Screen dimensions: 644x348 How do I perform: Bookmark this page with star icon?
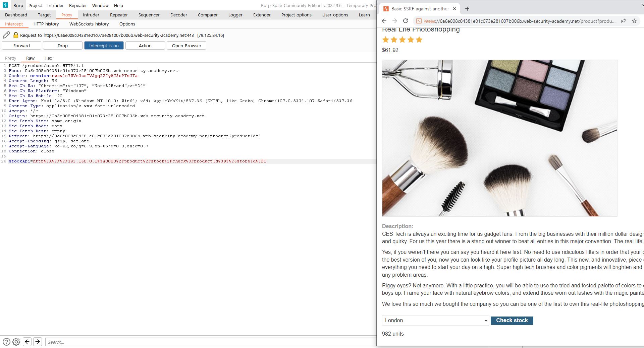(634, 21)
